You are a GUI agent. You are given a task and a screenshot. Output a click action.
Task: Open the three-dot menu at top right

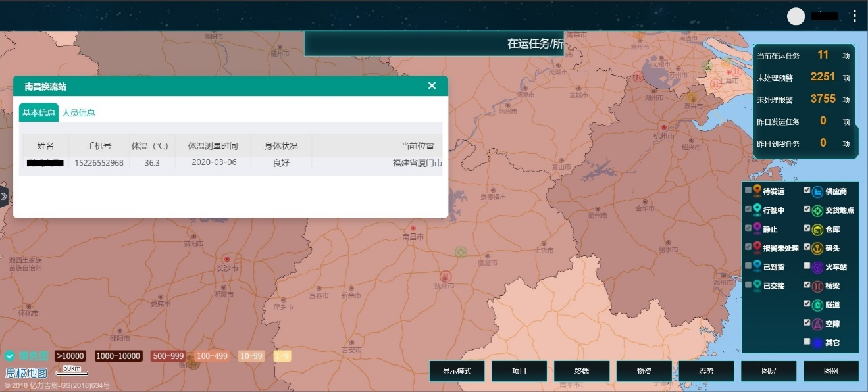(x=854, y=16)
